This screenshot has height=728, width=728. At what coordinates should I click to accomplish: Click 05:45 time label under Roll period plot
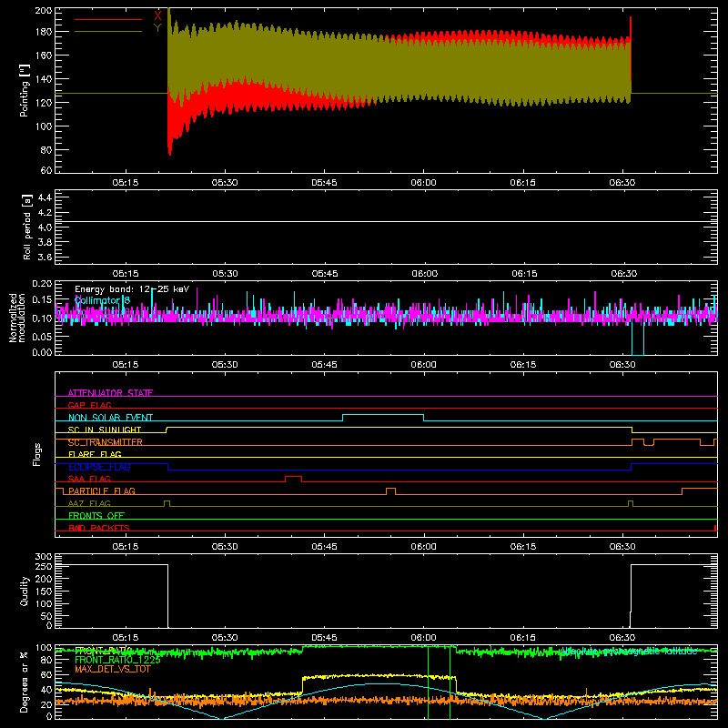click(x=324, y=274)
